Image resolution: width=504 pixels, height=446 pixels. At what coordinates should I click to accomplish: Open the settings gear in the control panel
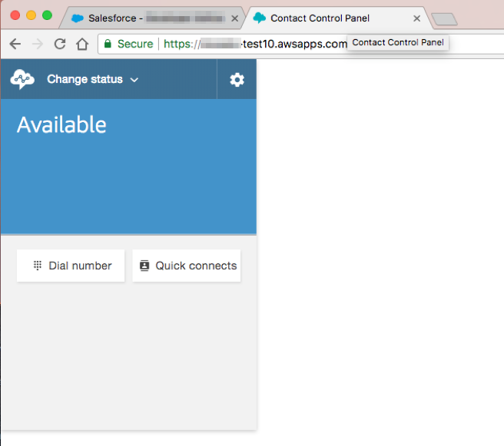coord(237,80)
